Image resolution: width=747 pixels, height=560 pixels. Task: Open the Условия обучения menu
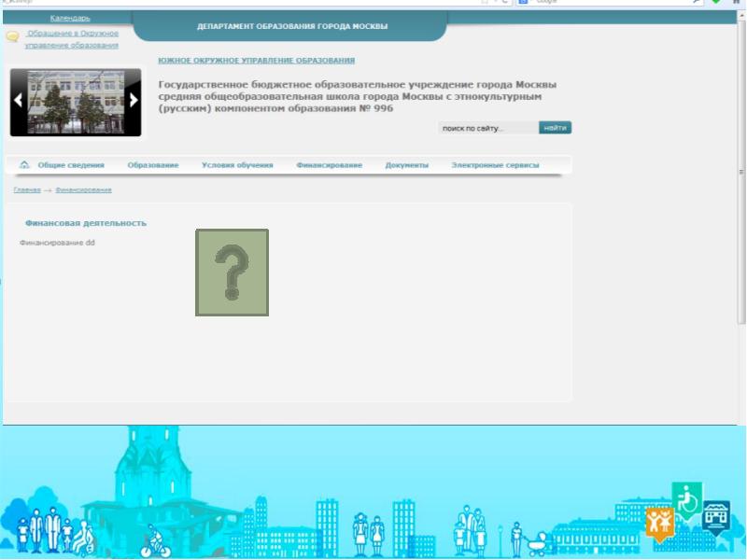237,165
